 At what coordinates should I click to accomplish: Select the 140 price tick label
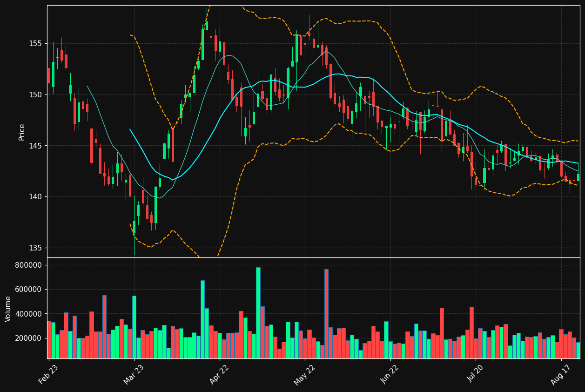point(36,196)
